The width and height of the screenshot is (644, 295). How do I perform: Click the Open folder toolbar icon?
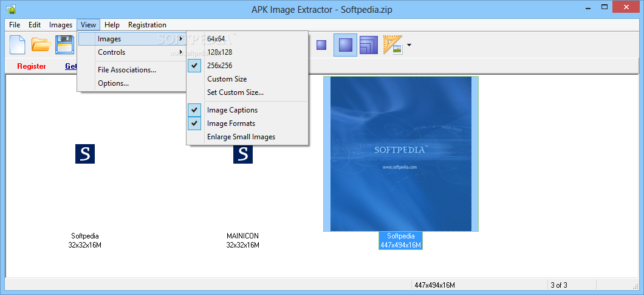pyautogui.click(x=41, y=45)
